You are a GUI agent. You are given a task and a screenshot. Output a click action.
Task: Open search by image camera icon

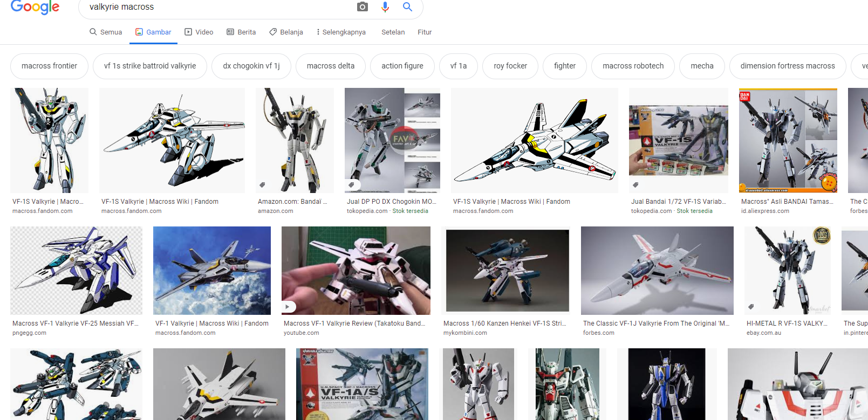(363, 7)
